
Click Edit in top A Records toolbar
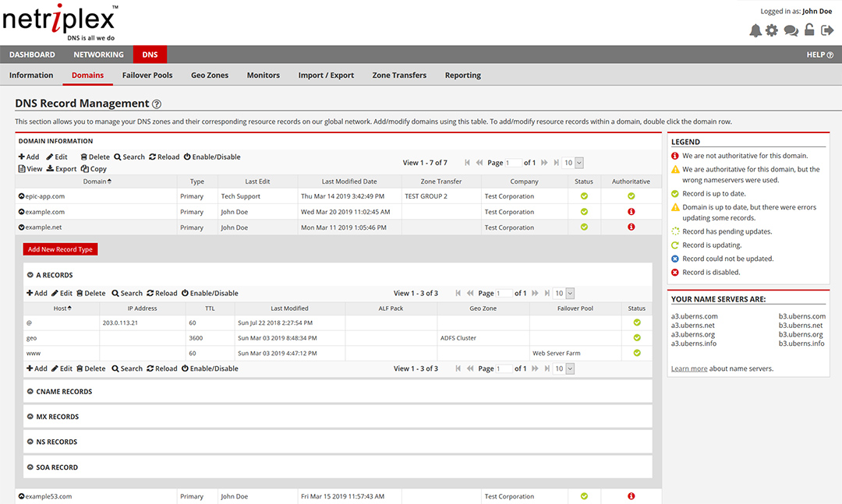point(62,293)
